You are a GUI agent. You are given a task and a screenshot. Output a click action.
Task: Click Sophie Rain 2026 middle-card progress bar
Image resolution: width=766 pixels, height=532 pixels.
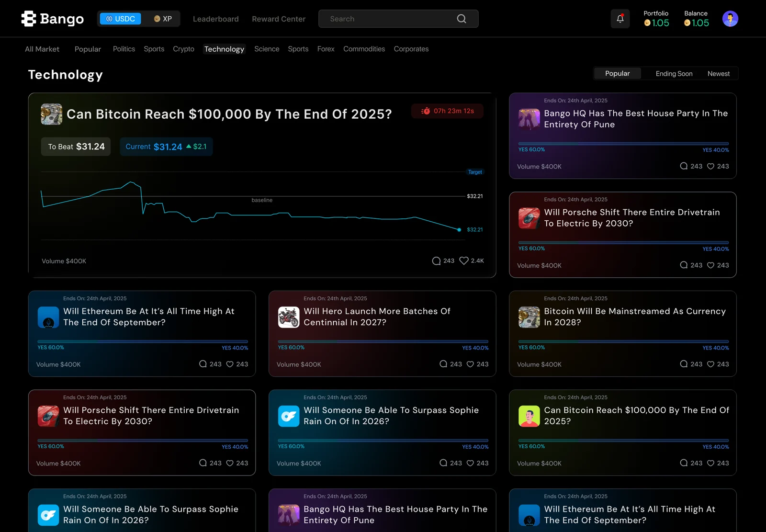pyautogui.click(x=383, y=441)
